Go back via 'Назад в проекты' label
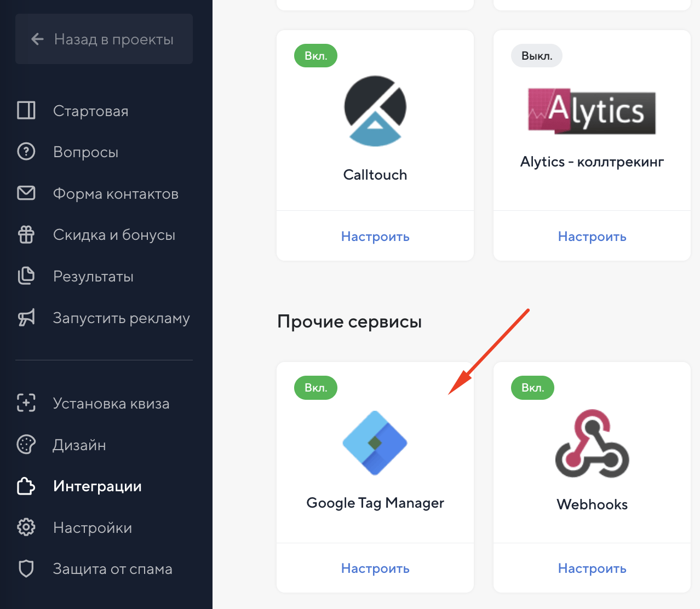The height and width of the screenshot is (609, 700). [x=114, y=39]
